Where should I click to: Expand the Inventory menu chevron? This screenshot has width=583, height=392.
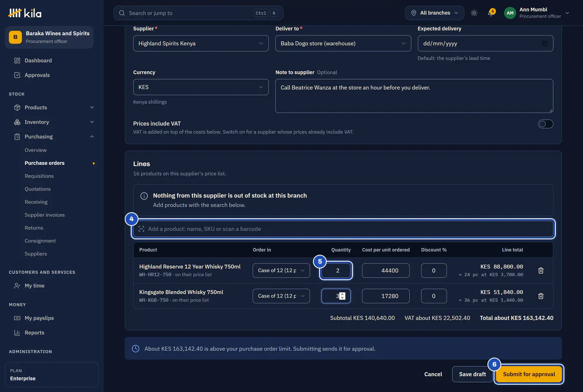[x=92, y=122]
